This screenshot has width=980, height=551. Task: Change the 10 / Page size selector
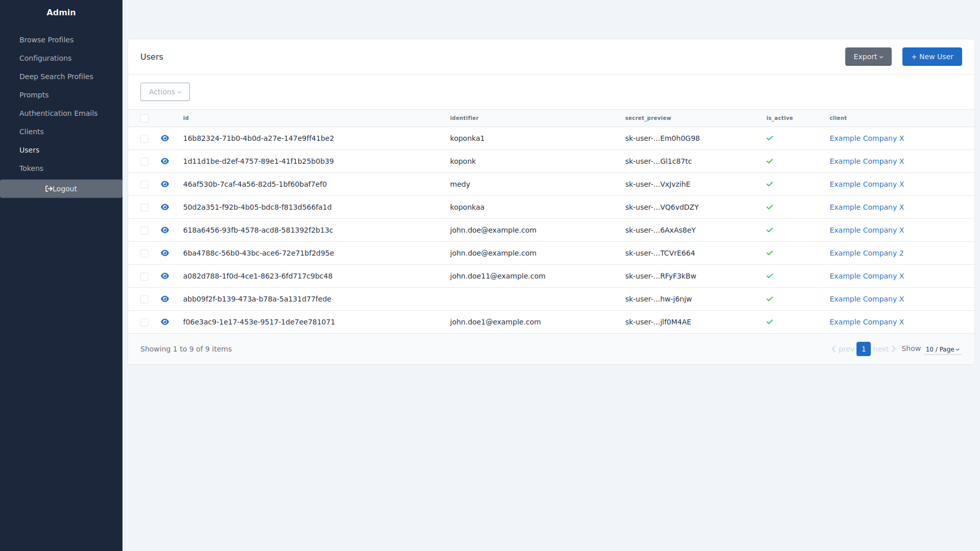click(942, 349)
